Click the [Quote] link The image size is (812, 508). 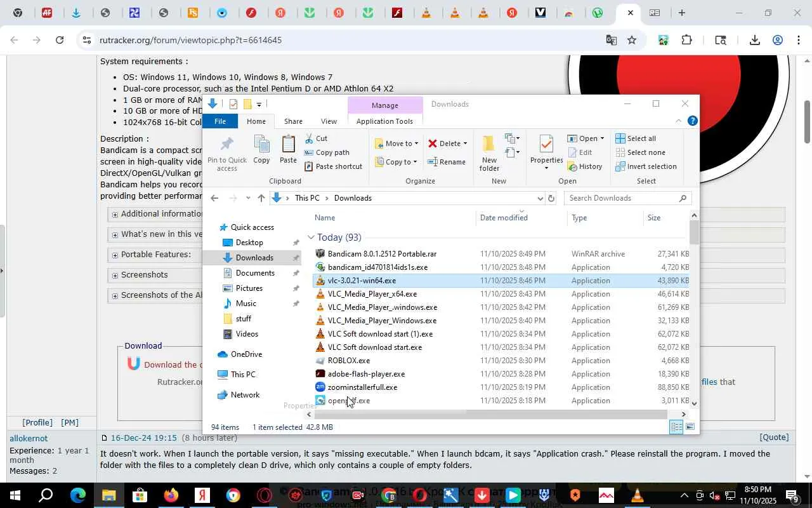[x=774, y=437]
